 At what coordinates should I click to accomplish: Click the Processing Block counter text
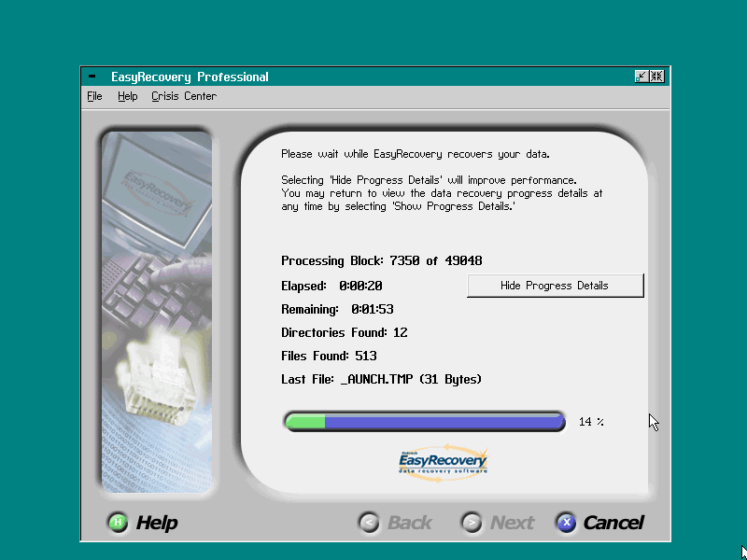tap(381, 260)
